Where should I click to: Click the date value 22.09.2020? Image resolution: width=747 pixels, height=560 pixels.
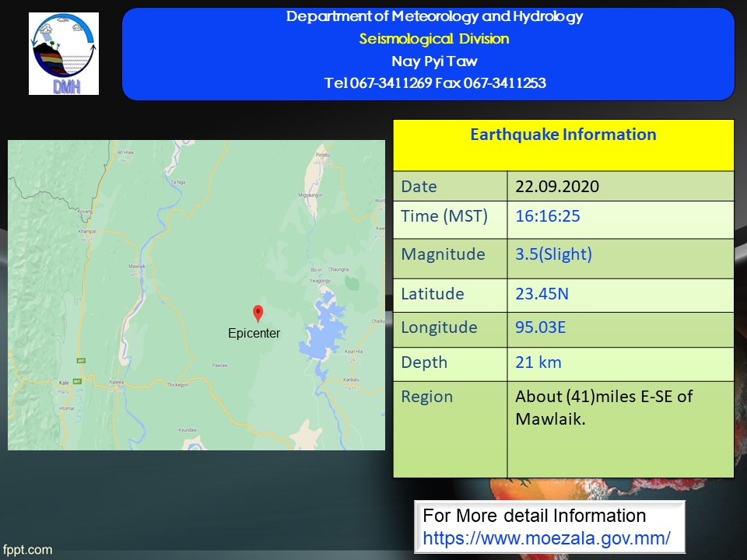557,187
